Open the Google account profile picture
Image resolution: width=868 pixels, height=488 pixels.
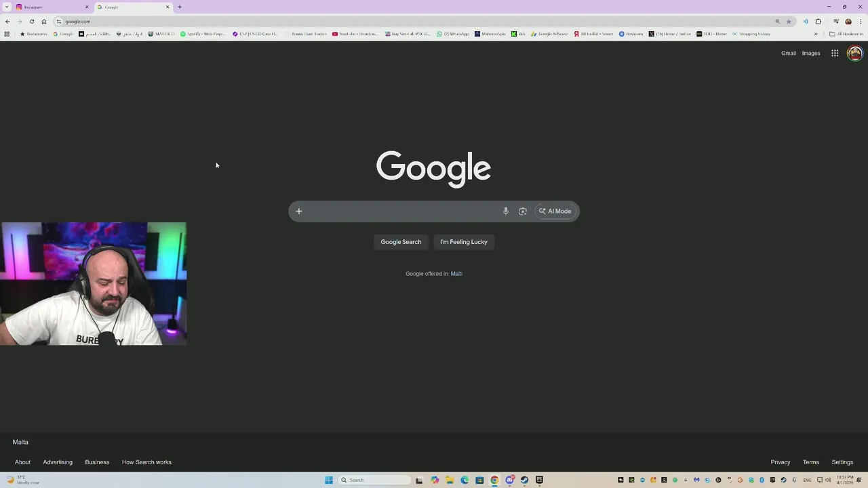(855, 53)
